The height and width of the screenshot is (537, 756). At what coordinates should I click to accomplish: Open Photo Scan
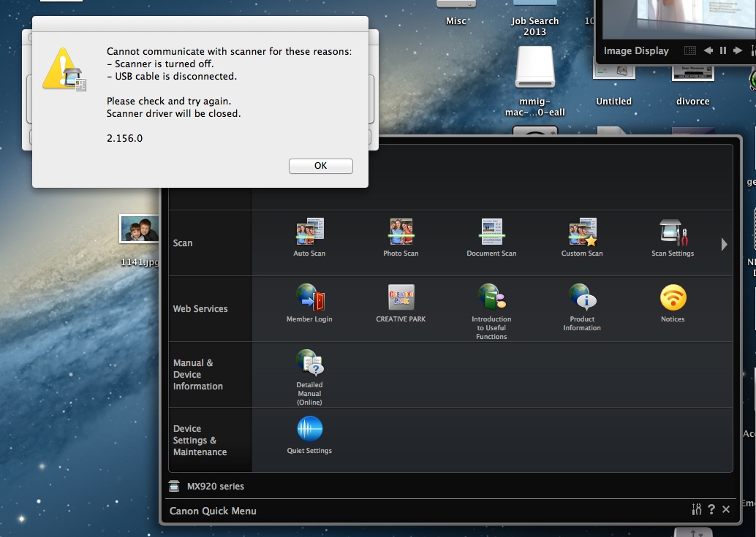point(401,232)
